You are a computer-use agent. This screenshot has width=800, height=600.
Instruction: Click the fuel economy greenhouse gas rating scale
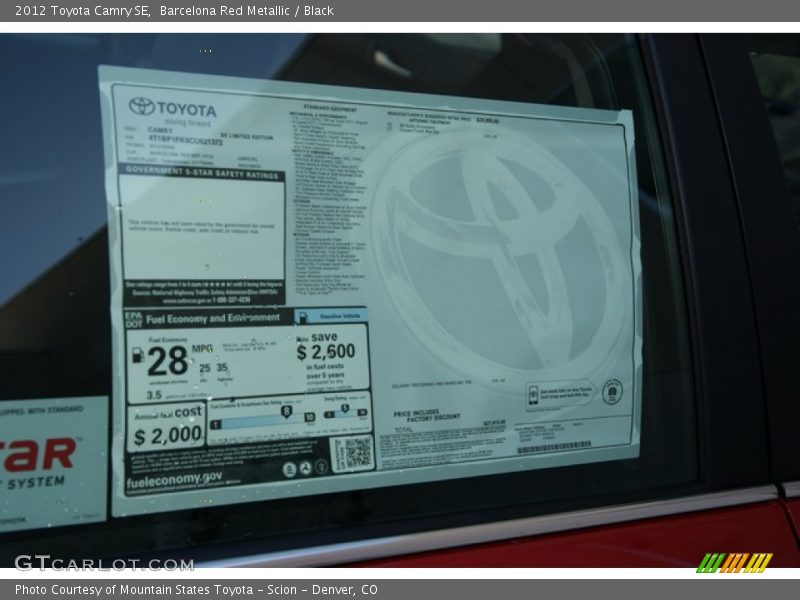click(x=262, y=417)
